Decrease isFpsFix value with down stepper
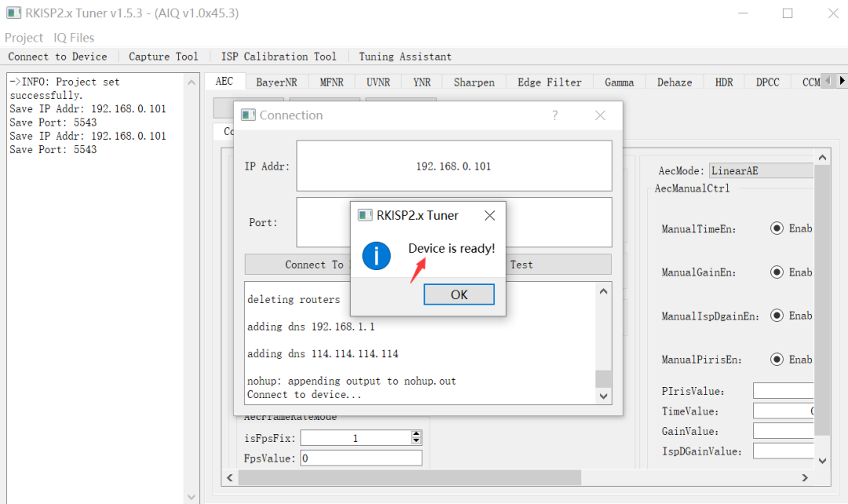848x504 pixels. [416, 442]
